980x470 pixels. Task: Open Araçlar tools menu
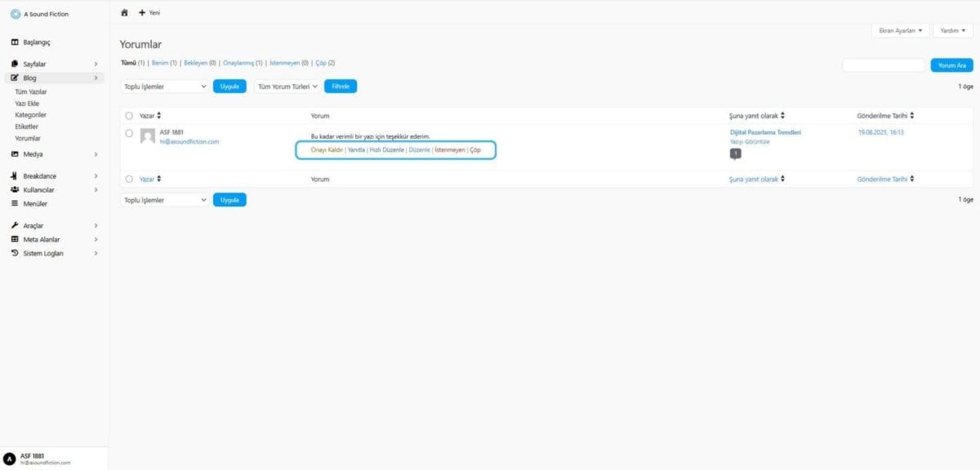pyautogui.click(x=33, y=225)
